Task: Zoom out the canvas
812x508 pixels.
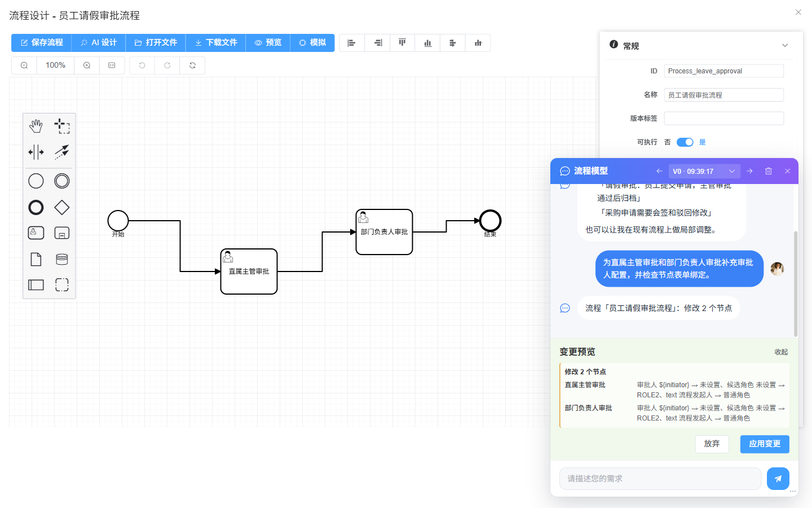Action: pyautogui.click(x=24, y=65)
